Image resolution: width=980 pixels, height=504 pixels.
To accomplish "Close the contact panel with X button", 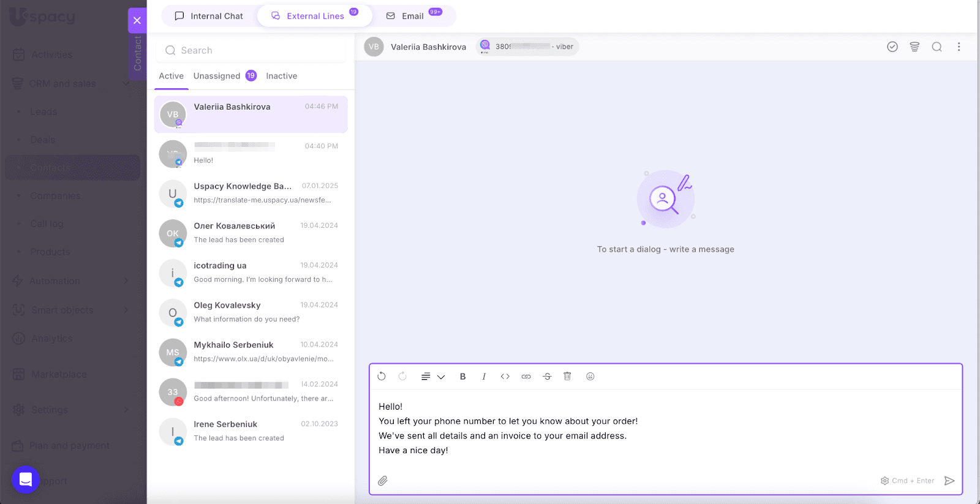I will click(137, 20).
